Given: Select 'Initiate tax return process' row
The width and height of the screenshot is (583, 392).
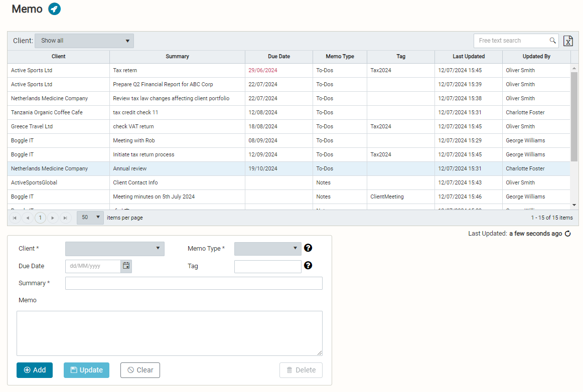Looking at the screenshot, I should [x=288, y=154].
